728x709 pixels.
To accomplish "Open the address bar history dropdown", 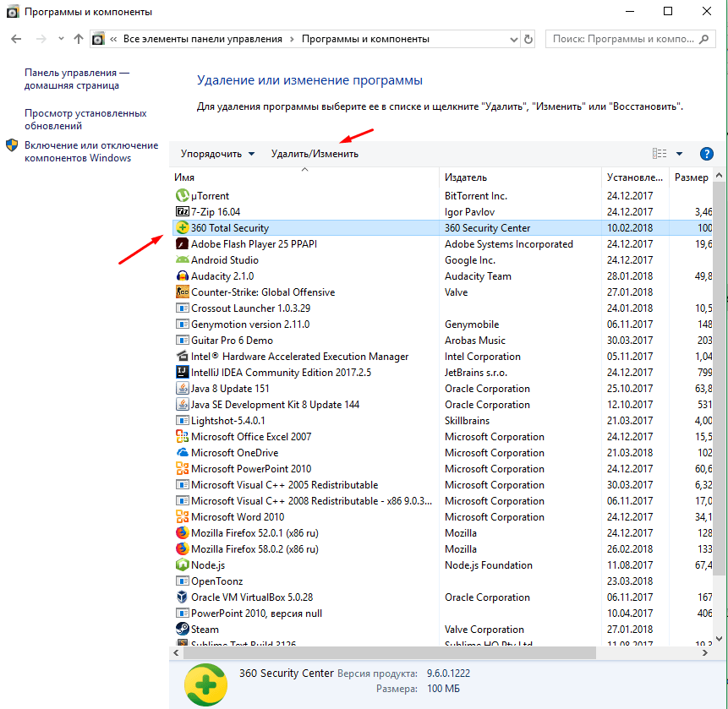I will click(x=513, y=40).
